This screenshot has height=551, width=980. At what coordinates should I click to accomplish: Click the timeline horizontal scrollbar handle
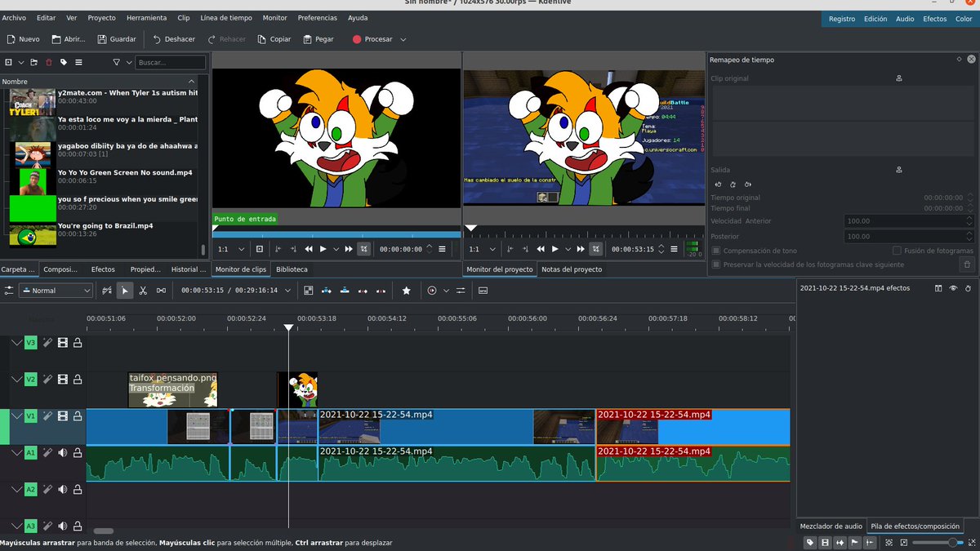pos(105,531)
